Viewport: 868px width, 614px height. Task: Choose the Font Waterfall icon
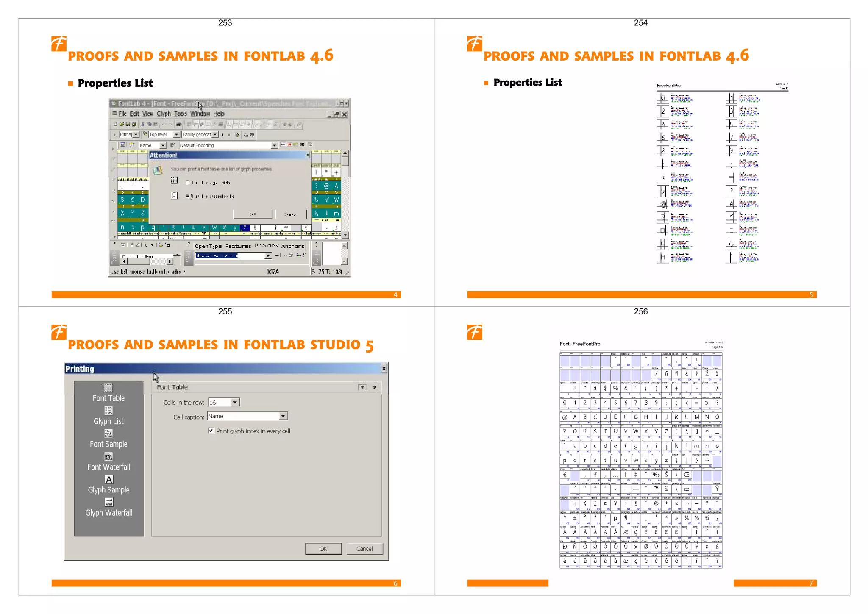click(x=108, y=456)
